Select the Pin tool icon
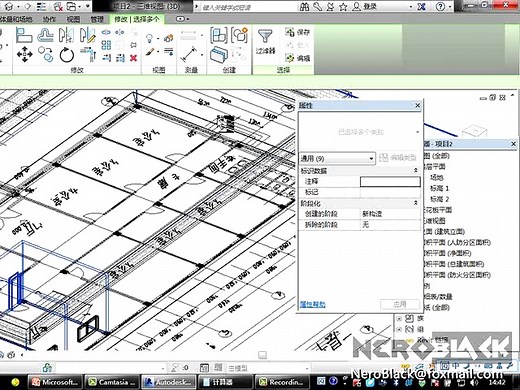520x390 pixels. (x=134, y=45)
